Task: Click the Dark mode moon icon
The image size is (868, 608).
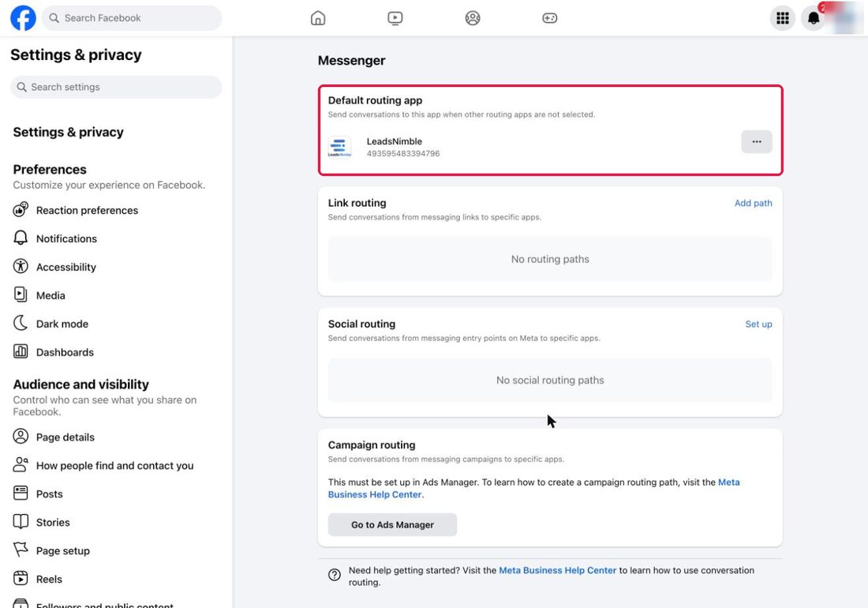Action: 21,323
